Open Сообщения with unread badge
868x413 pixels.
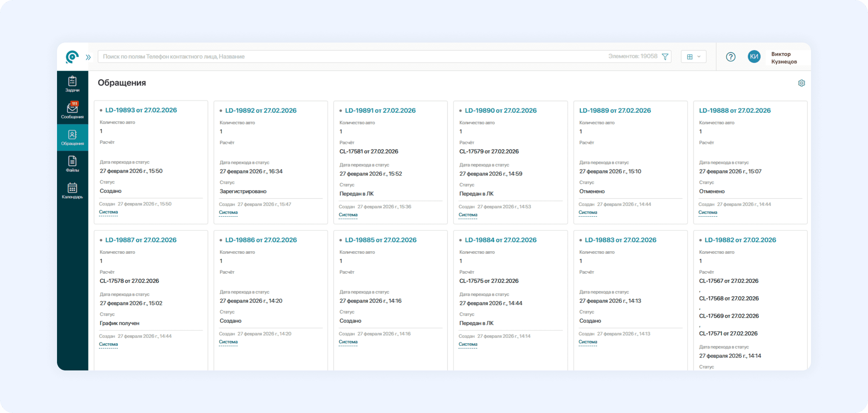(x=72, y=110)
